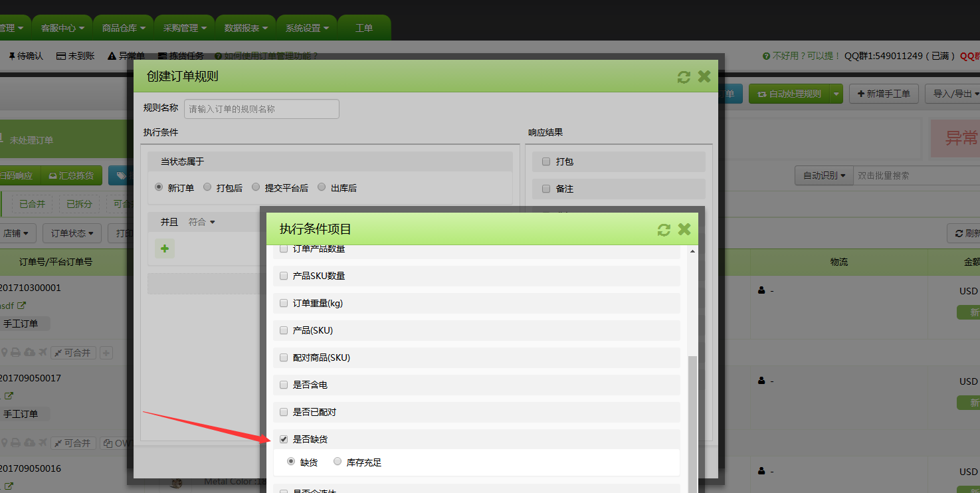Close the 执行条件项目 dialog

684,230
